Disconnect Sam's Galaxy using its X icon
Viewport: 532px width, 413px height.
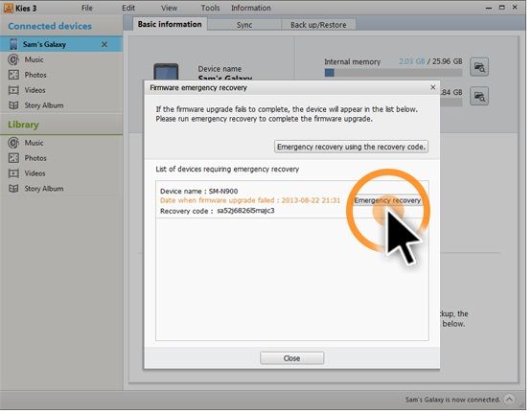pos(104,44)
